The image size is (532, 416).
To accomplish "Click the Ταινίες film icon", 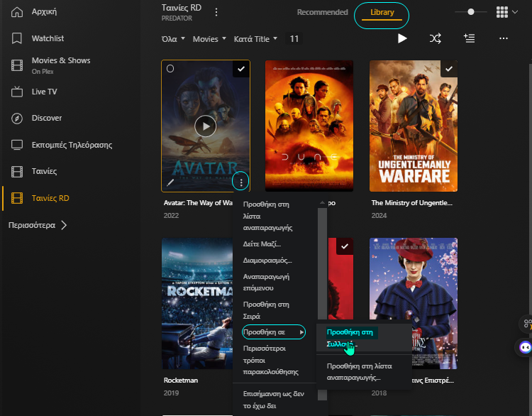I will tap(16, 172).
